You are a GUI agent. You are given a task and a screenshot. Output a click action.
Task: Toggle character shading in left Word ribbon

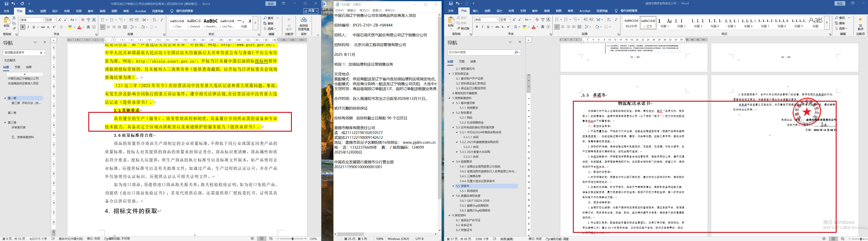tap(88, 27)
